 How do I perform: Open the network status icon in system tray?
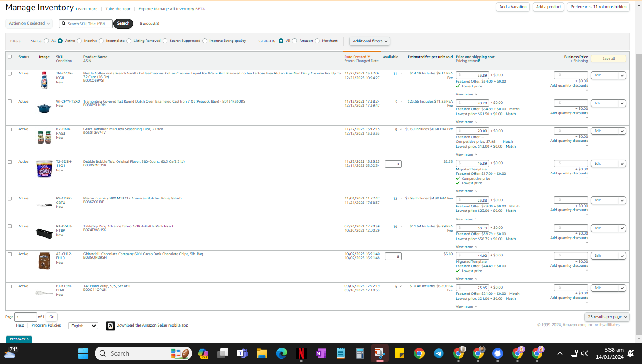[x=574, y=353]
